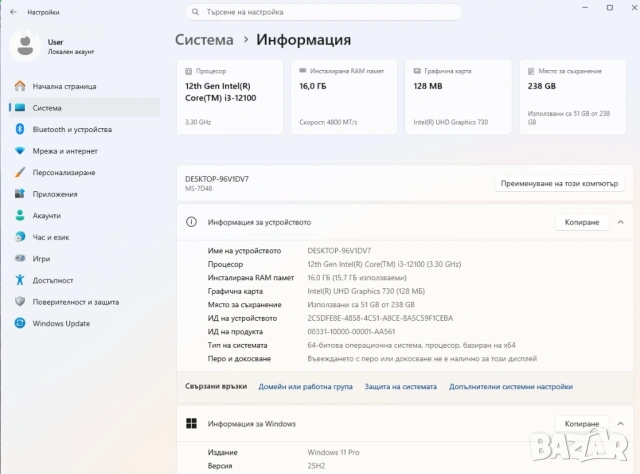The image size is (640, 474).
Task: Click the 16,0 ГБ (15,7 ГБ използваеми) value
Action: pyautogui.click(x=357, y=278)
